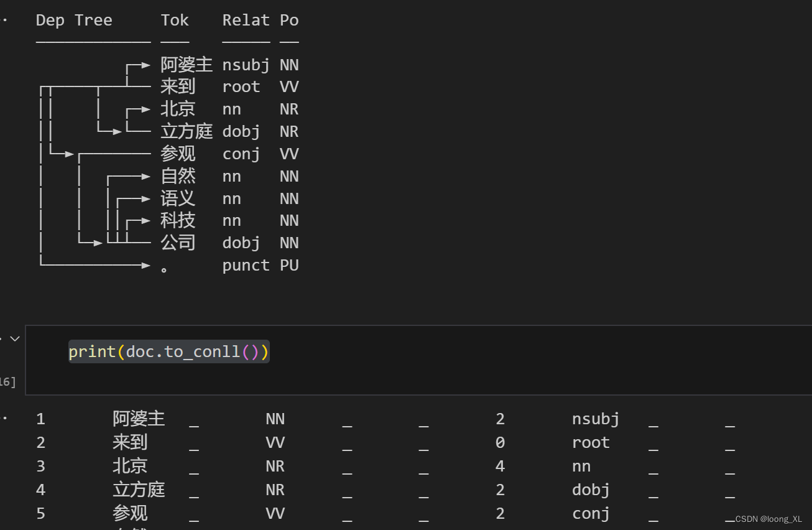This screenshot has height=530, width=812.
Task: Click 参观 in the CoNLL output row 5
Action: pyautogui.click(x=130, y=513)
